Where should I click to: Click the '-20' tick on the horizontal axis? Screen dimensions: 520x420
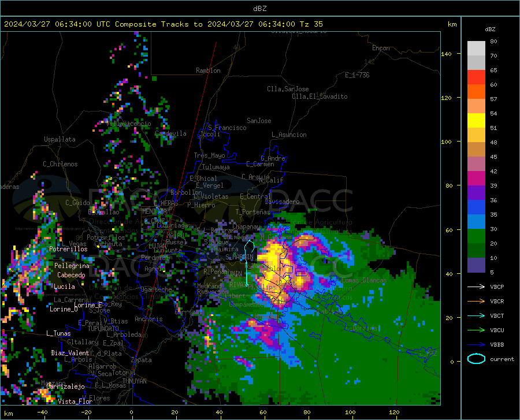(86, 412)
